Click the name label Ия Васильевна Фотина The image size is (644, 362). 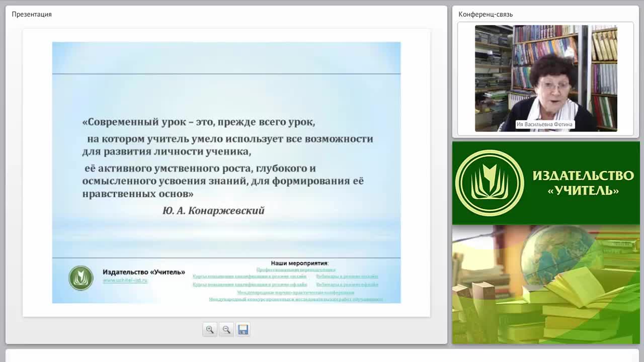544,124
